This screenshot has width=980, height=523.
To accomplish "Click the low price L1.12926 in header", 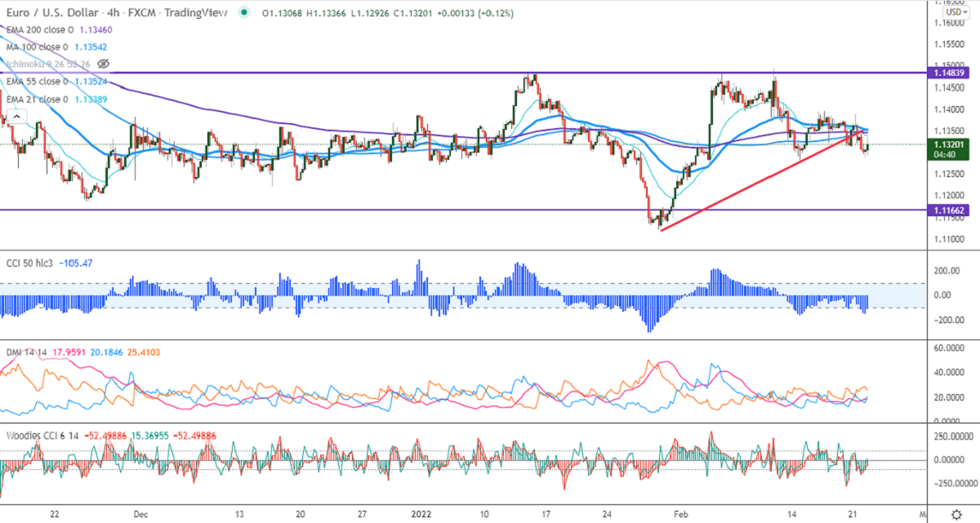I will tap(368, 13).
